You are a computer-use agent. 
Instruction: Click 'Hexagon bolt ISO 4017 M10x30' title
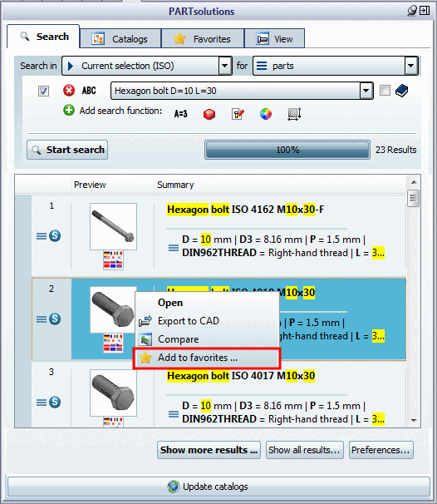pos(241,376)
